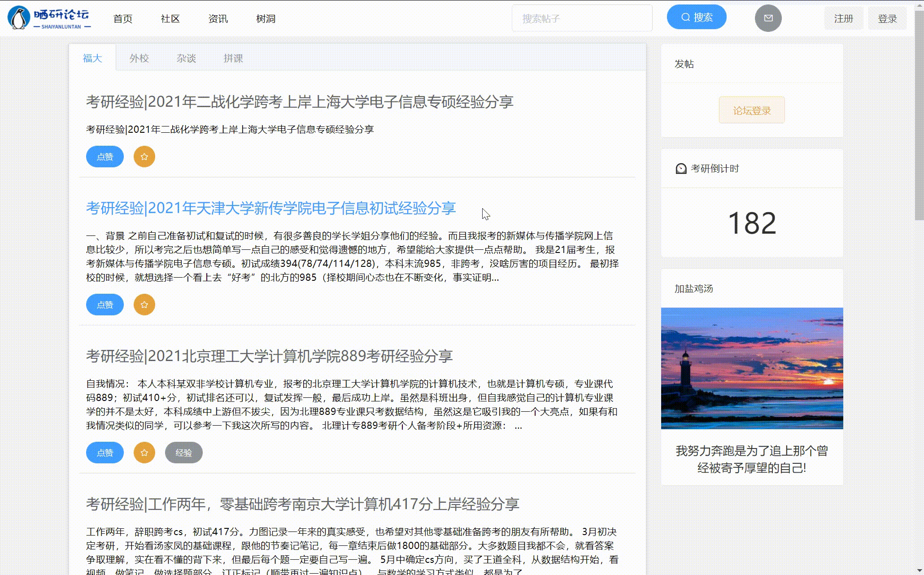Image resolution: width=924 pixels, height=575 pixels.
Task: Like the 北京理工大学 post with 点赞
Action: pyautogui.click(x=105, y=453)
